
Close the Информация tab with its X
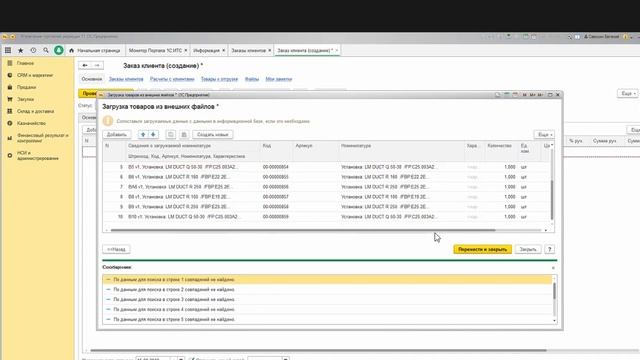tap(224, 50)
